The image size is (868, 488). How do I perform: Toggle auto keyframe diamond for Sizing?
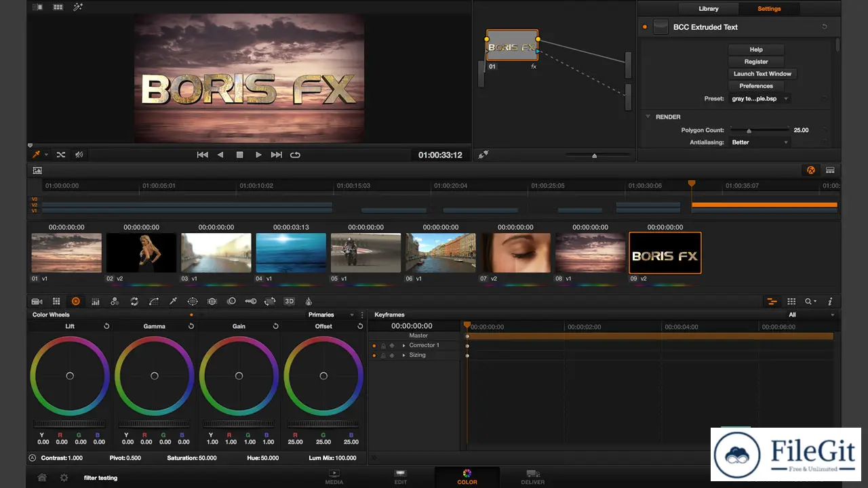[391, 354]
